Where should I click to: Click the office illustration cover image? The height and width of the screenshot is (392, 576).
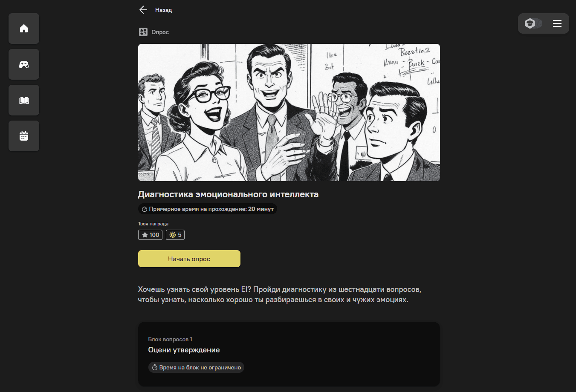pyautogui.click(x=289, y=112)
